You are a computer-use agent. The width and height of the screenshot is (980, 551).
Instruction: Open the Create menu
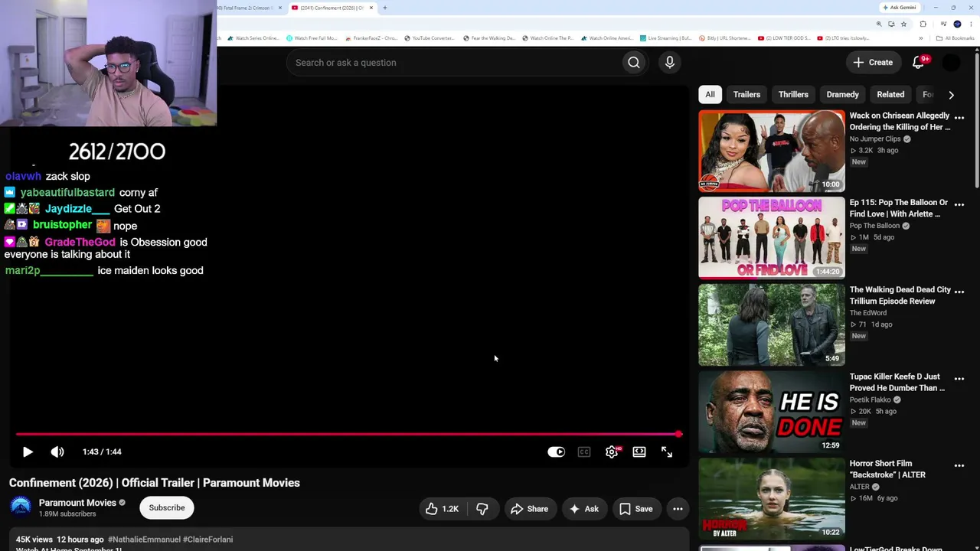(873, 63)
